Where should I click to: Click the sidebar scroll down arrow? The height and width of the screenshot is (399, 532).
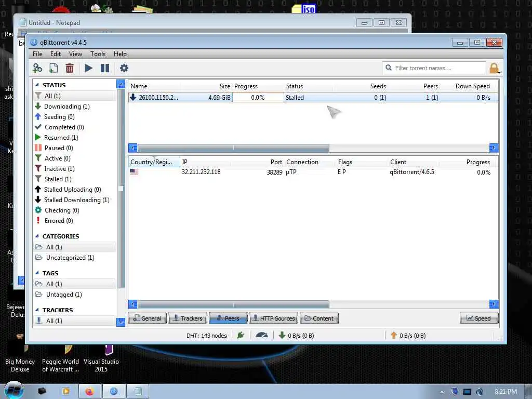pos(121,322)
